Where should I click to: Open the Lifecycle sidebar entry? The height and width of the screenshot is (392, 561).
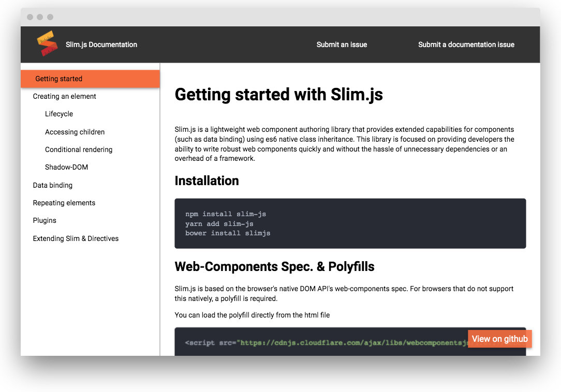point(59,114)
